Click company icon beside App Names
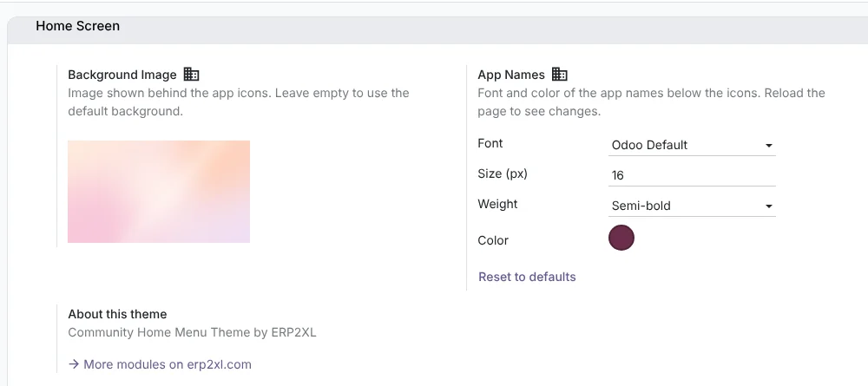The image size is (868, 386). click(560, 74)
